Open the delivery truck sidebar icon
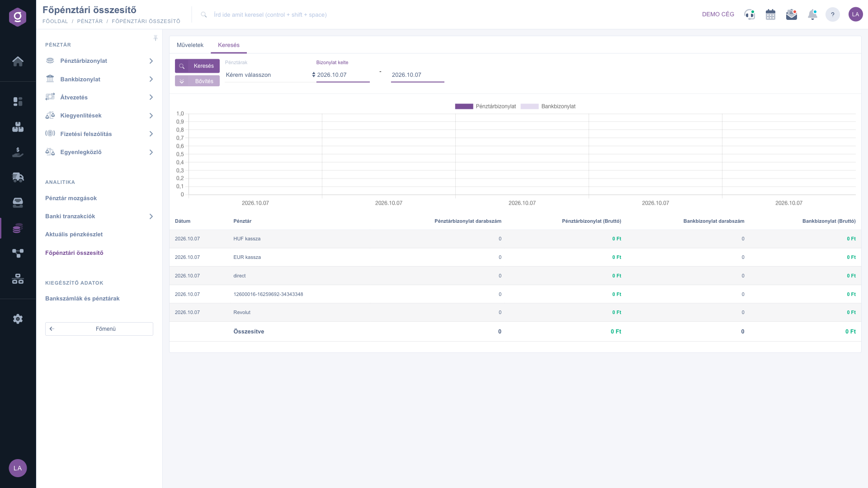Screen dimensions: 868x488 (18, 177)
